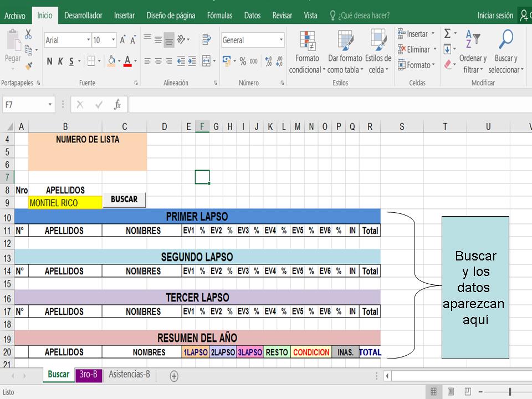Expand the Eliminar cells dropdown arrow

tap(435, 49)
